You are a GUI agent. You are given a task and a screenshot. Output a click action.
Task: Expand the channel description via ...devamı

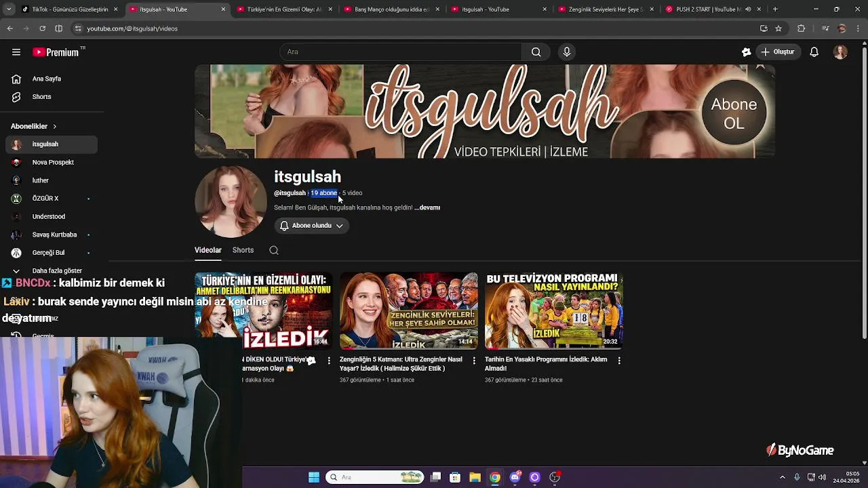(427, 207)
